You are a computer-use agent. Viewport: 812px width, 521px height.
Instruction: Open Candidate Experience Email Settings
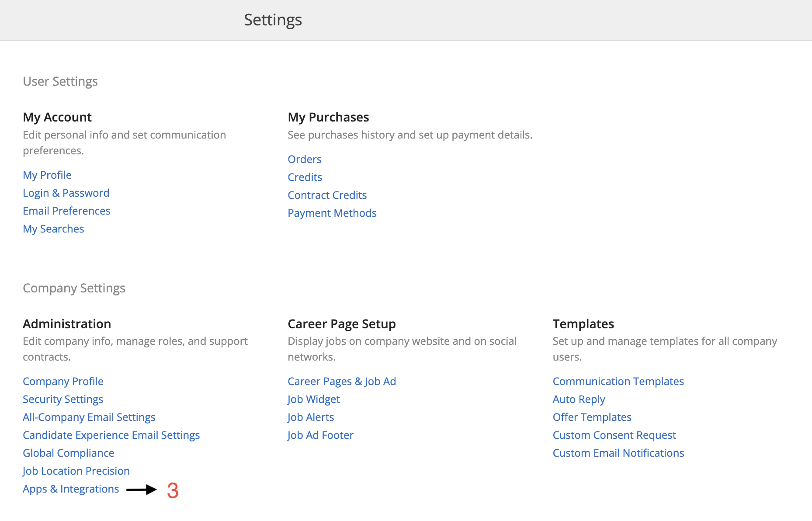(x=111, y=435)
